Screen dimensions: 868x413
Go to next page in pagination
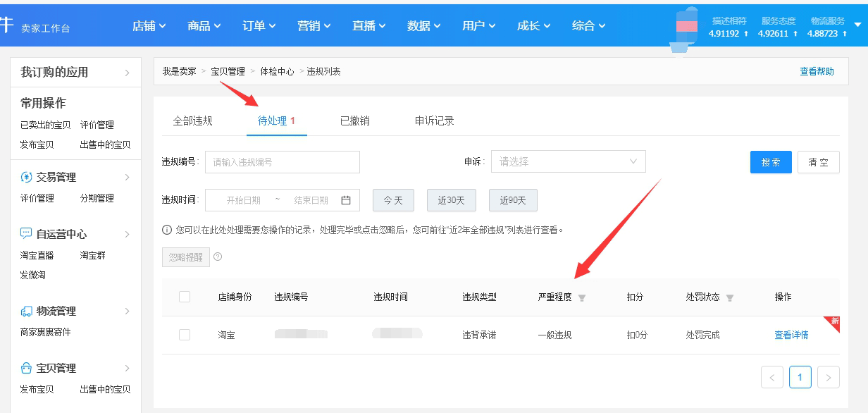click(829, 378)
